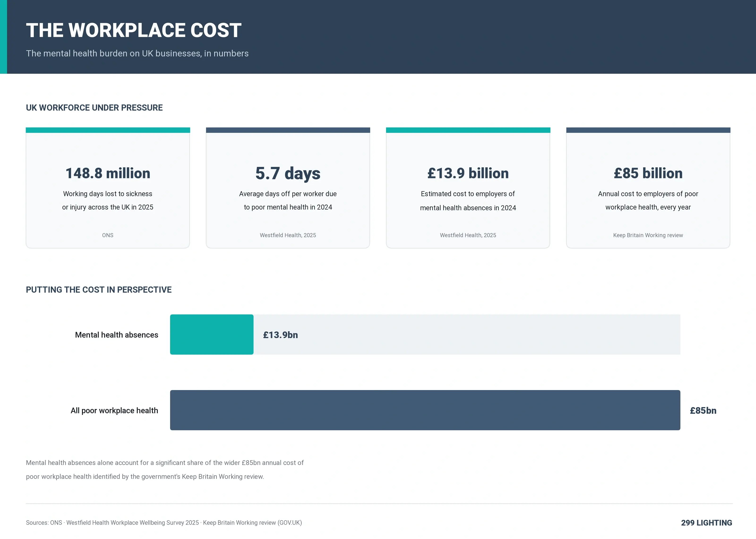Click 'workplace health, every year' line
The height and width of the screenshot is (539, 756).
click(648, 207)
